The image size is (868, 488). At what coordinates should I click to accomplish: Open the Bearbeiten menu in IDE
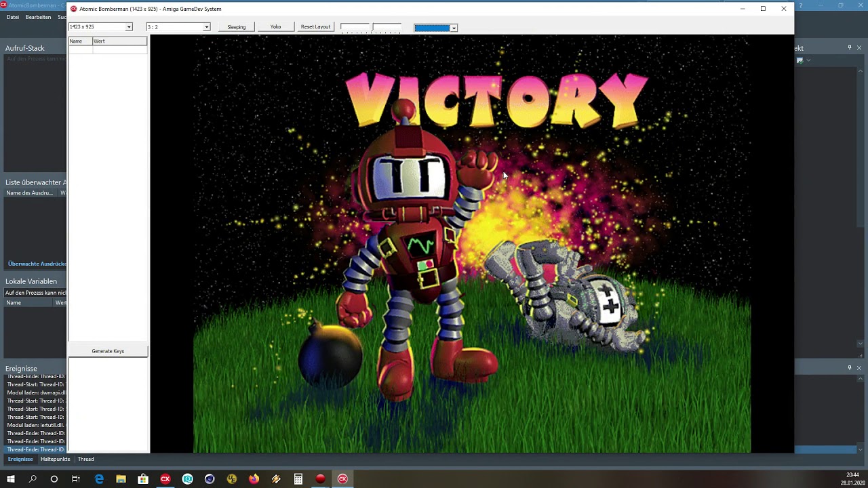[x=38, y=17]
